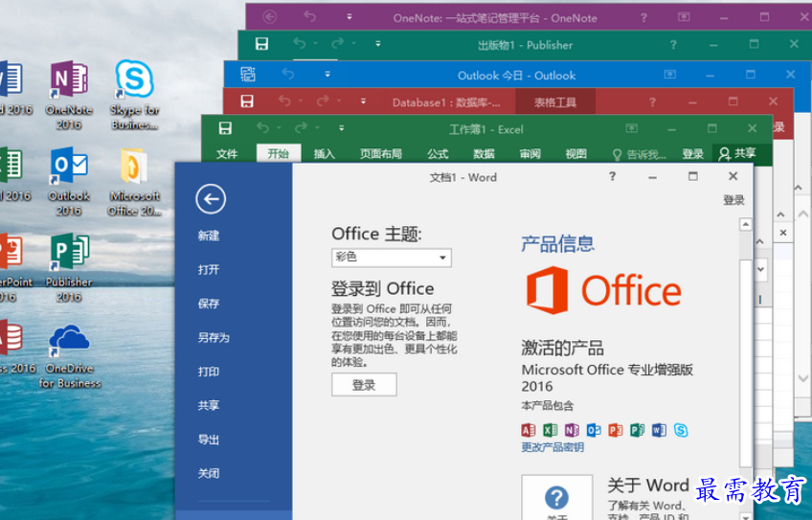Screen dimensions: 812x520
Task: Click send/receive icon in Outlook title bar
Action: pyautogui.click(x=248, y=74)
